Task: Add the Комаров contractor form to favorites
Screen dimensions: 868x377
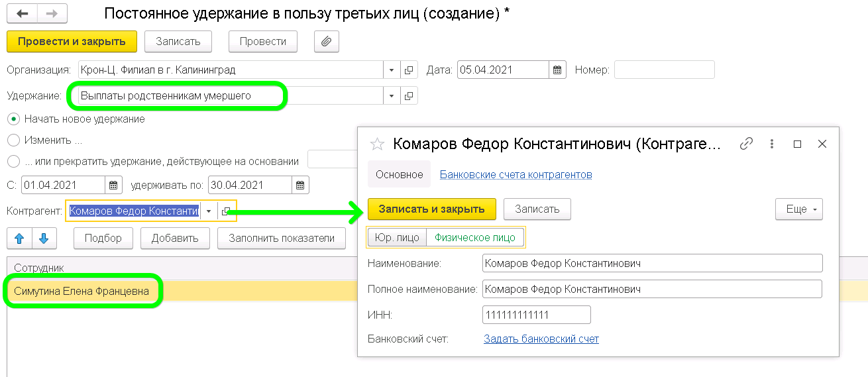Action: click(x=376, y=144)
